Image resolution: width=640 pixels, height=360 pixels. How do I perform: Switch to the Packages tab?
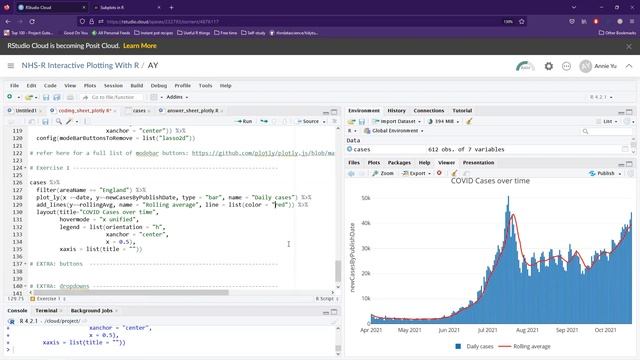coord(399,162)
